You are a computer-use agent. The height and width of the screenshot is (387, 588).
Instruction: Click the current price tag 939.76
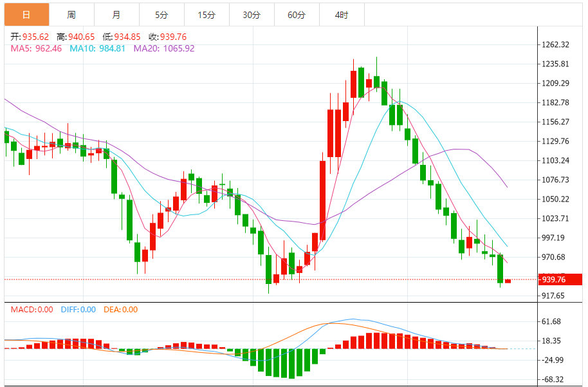point(560,279)
